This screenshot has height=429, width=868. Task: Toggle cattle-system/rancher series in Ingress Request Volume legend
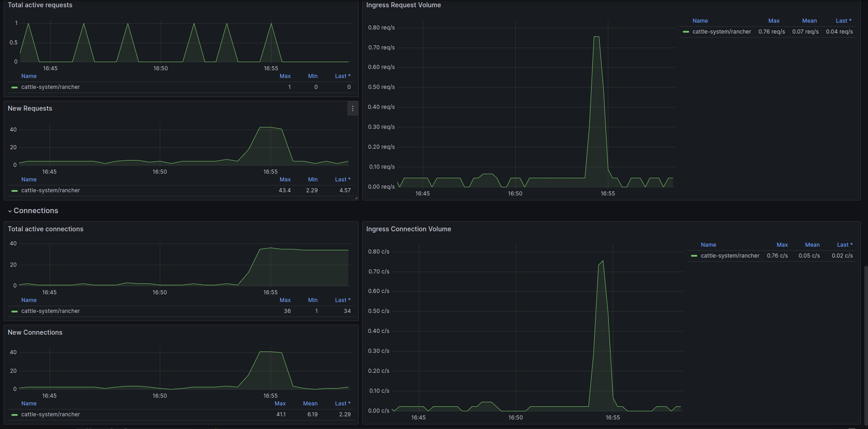[x=721, y=32]
